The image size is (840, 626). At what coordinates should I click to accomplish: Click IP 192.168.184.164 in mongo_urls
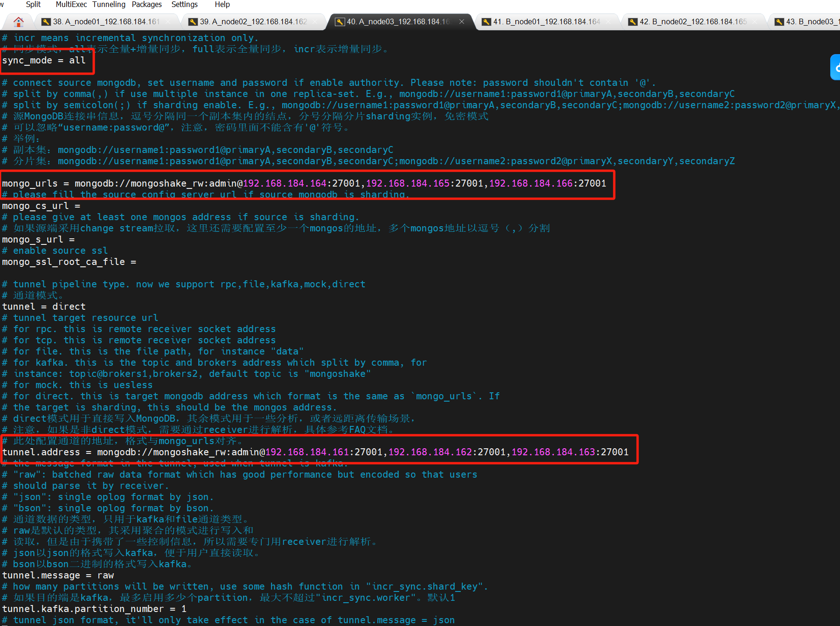point(285,183)
